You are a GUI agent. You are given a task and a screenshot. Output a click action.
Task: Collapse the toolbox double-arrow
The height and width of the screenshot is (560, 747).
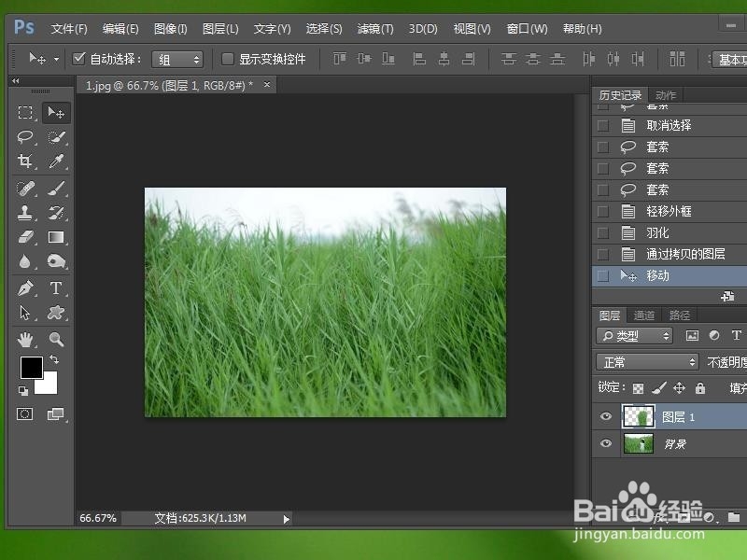[x=15, y=81]
